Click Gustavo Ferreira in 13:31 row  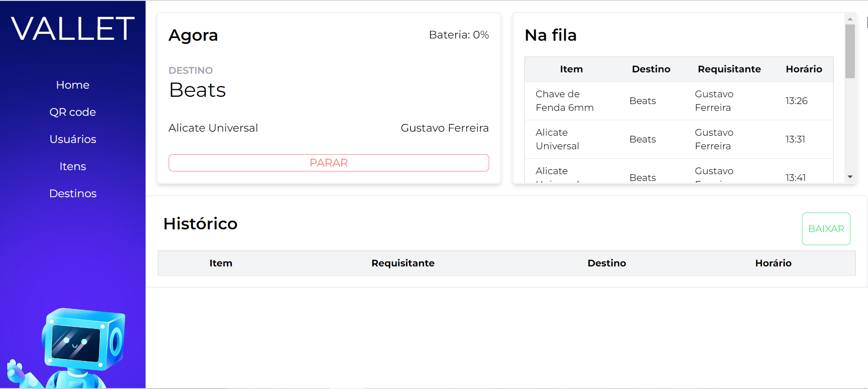(x=714, y=139)
